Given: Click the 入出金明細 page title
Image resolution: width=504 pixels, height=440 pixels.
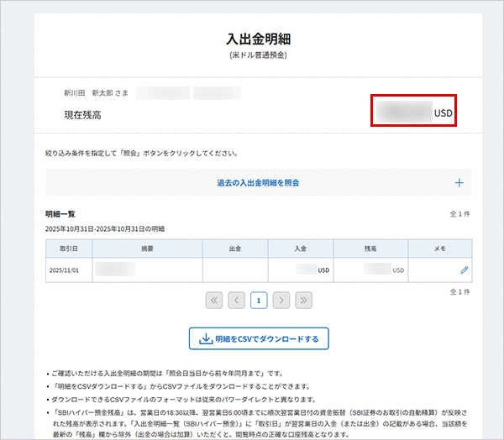Looking at the screenshot, I should [x=259, y=39].
